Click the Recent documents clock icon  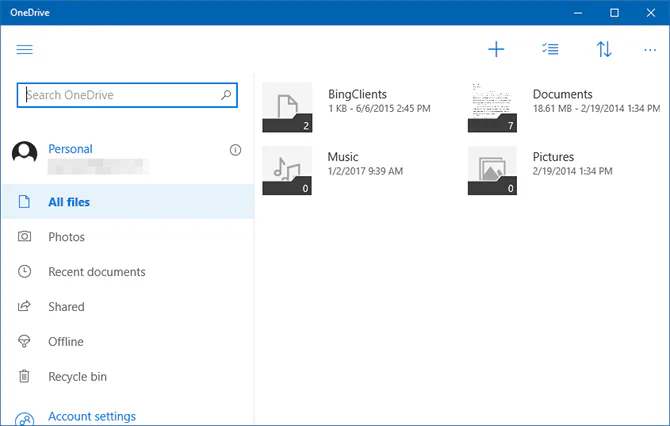pyautogui.click(x=24, y=271)
